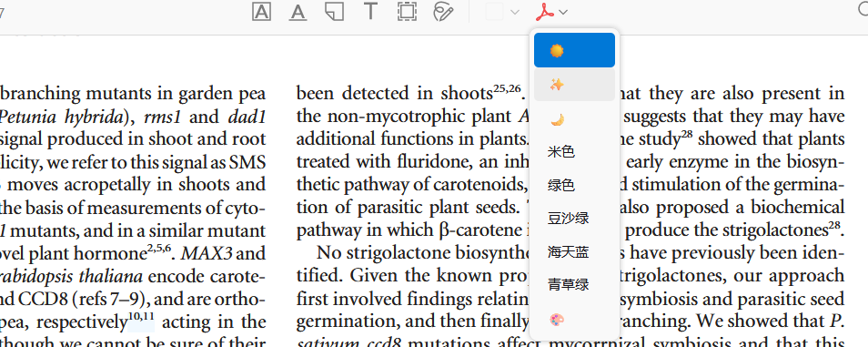Activate the rectangular area selection tool

pos(407,12)
